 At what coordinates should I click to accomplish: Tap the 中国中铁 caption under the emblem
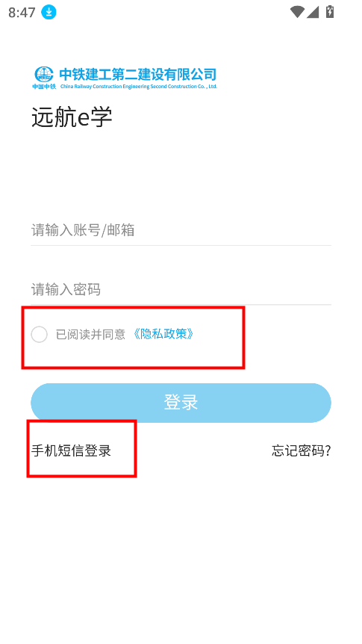coord(44,86)
